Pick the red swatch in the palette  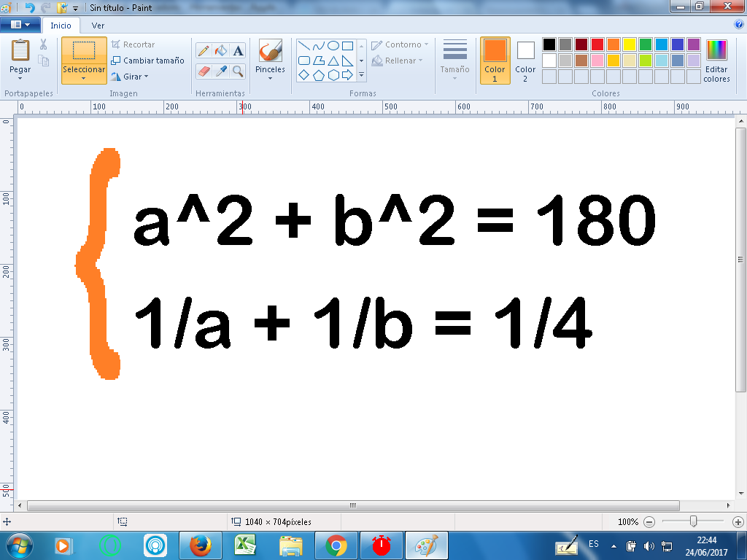(x=597, y=44)
